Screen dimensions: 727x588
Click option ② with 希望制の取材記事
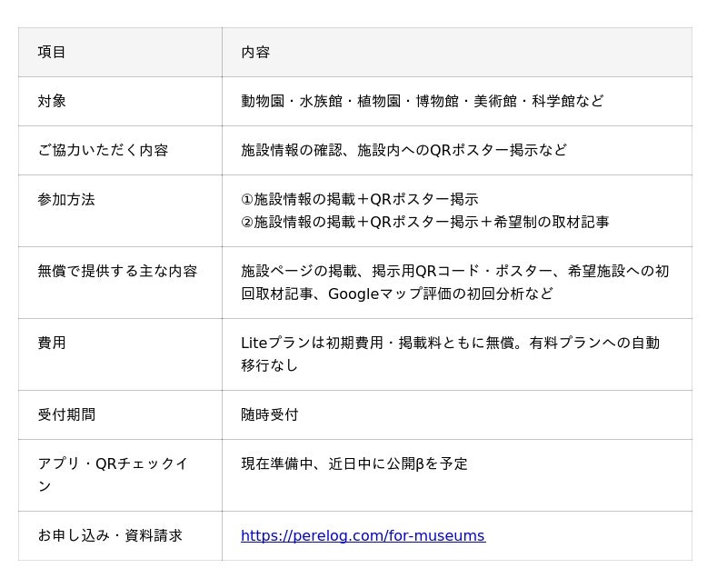tap(425, 222)
